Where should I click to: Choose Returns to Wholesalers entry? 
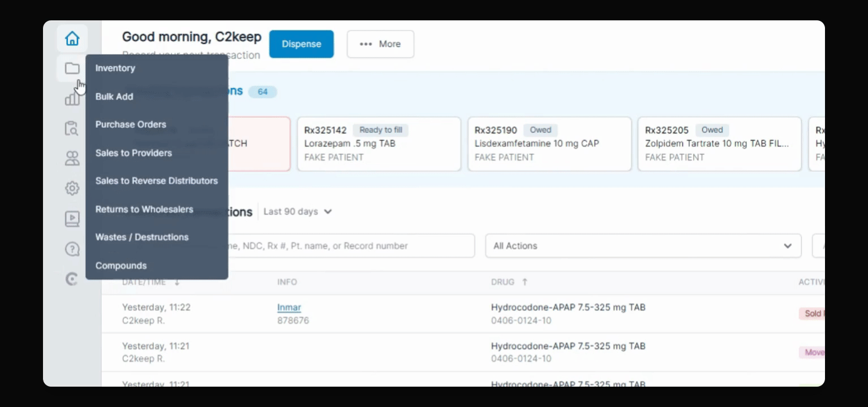click(144, 209)
